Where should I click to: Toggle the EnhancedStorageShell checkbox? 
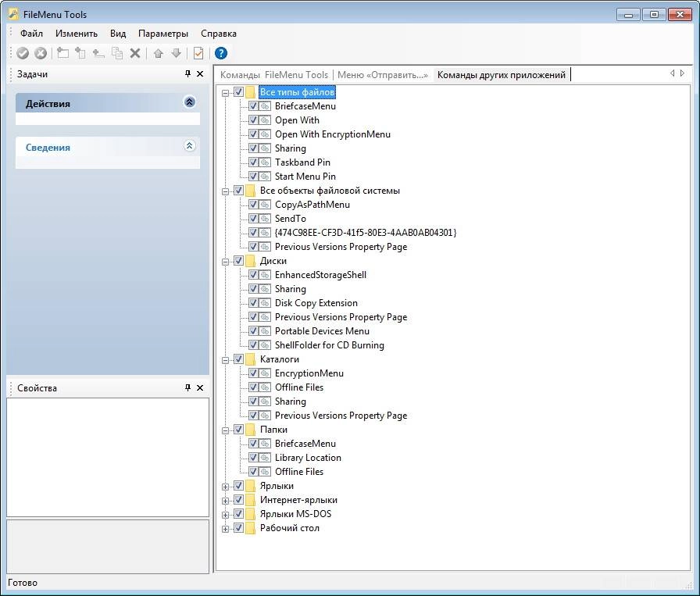tap(253, 275)
